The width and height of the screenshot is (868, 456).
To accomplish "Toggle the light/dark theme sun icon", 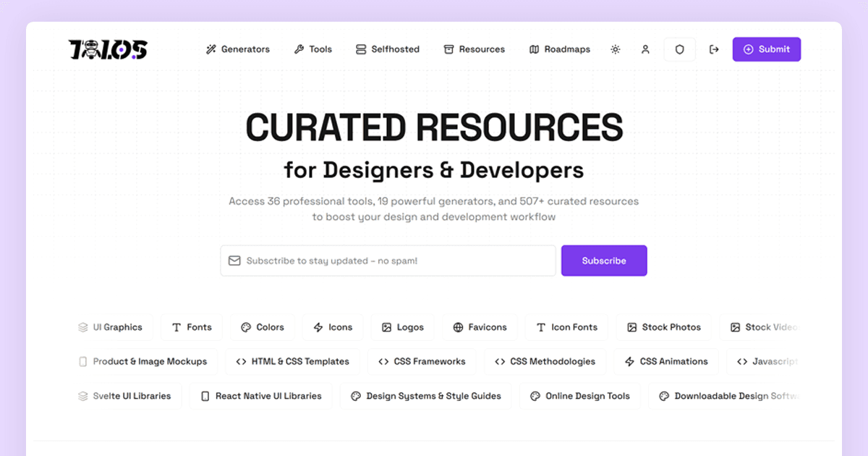I will (x=616, y=49).
